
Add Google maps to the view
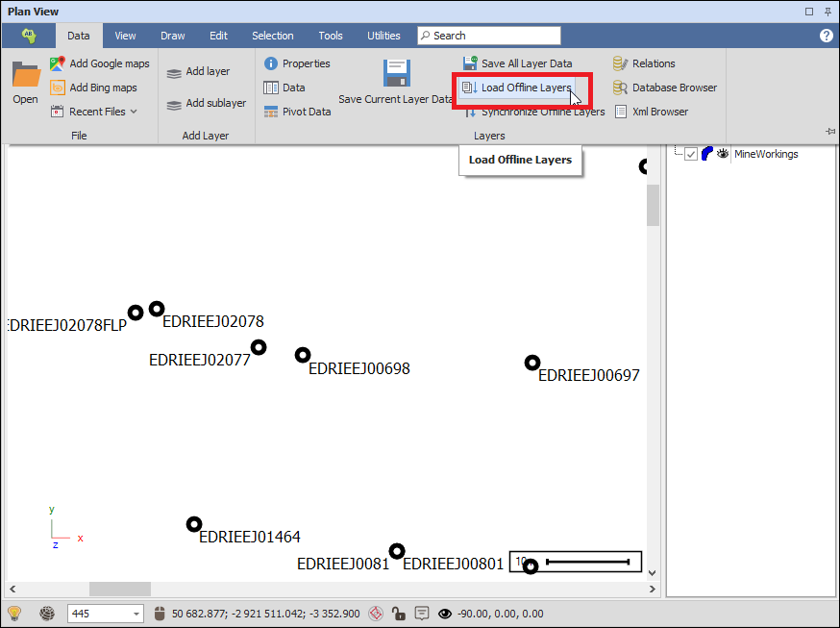pos(100,63)
